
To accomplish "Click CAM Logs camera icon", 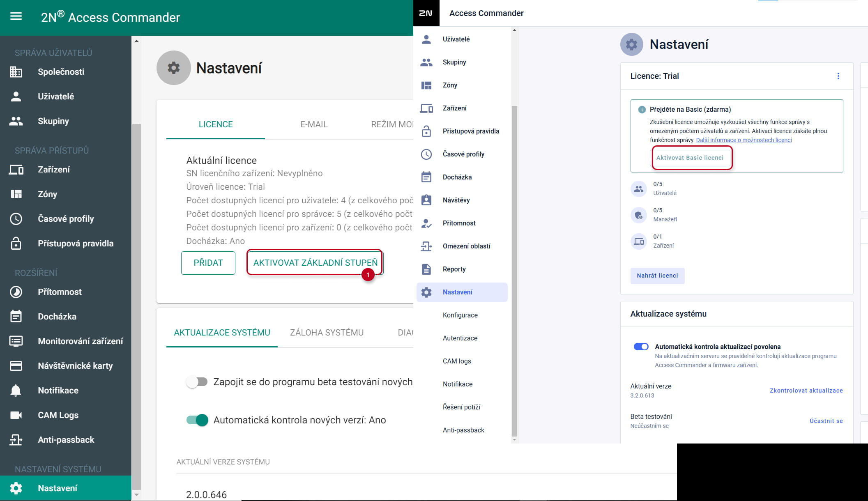I will [x=16, y=415].
